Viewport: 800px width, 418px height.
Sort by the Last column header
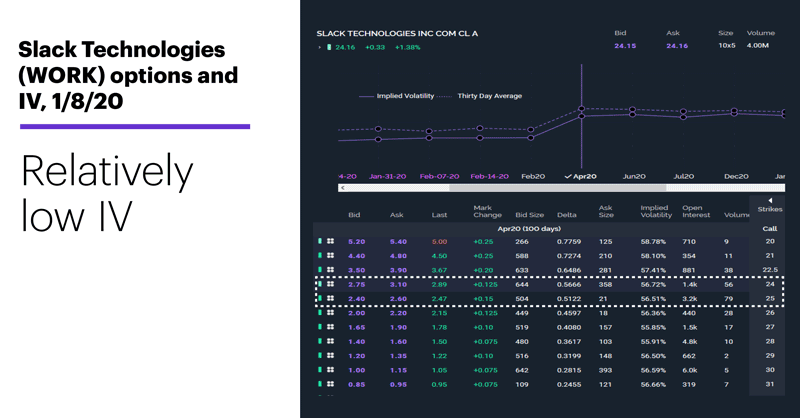coord(439,215)
